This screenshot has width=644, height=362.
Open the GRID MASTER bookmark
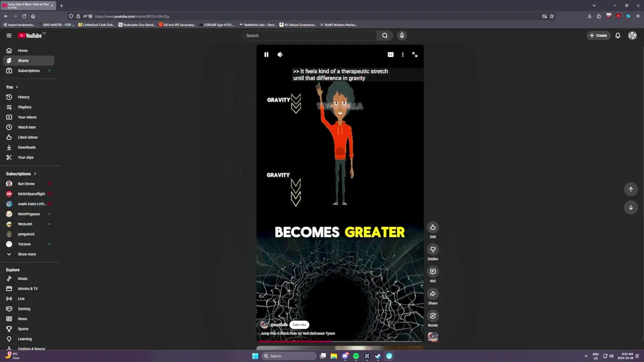pos(56,25)
